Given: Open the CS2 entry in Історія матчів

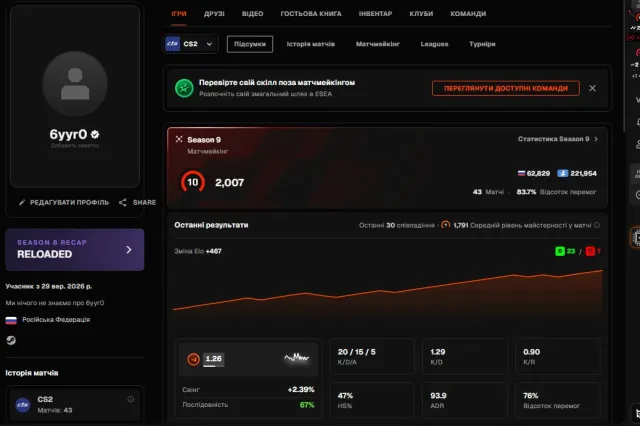Looking at the screenshot, I should point(75,404).
